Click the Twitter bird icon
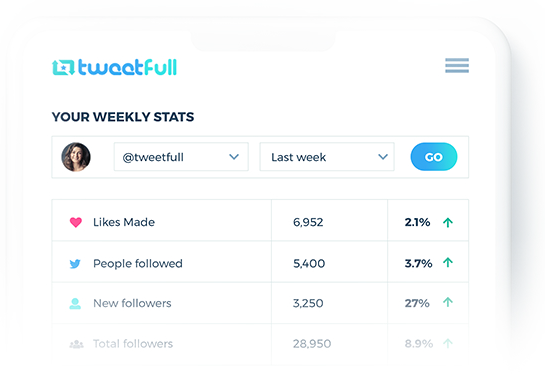This screenshot has width=545, height=388. pos(75,264)
